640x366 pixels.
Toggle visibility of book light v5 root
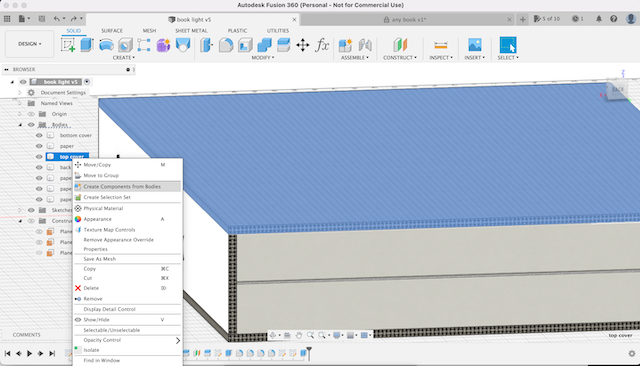point(23,82)
